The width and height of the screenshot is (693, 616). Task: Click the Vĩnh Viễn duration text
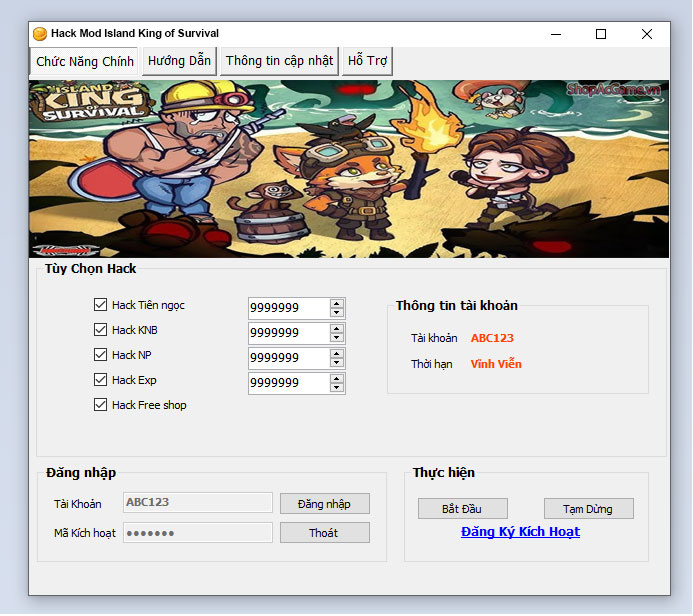[496, 364]
